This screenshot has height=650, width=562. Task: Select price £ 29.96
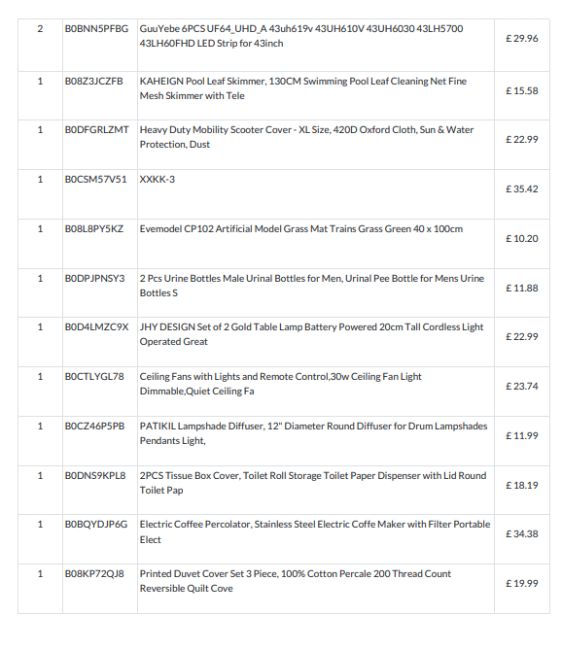pyautogui.click(x=522, y=39)
